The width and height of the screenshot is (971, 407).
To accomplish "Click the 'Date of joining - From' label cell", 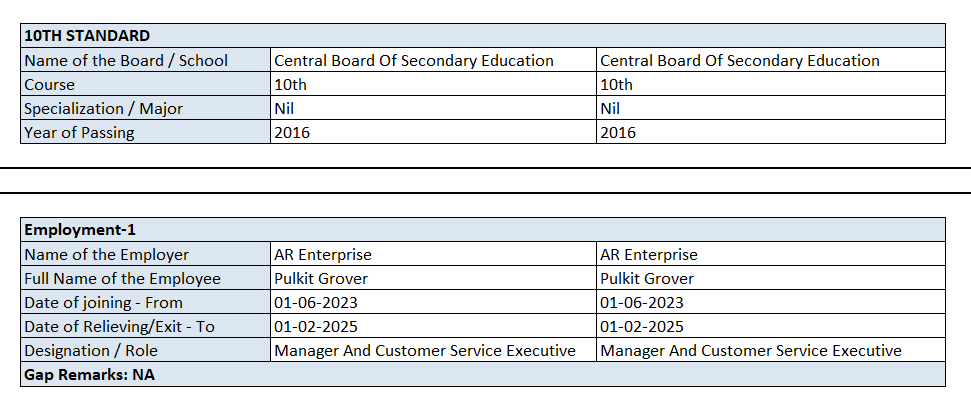I will point(104,302).
